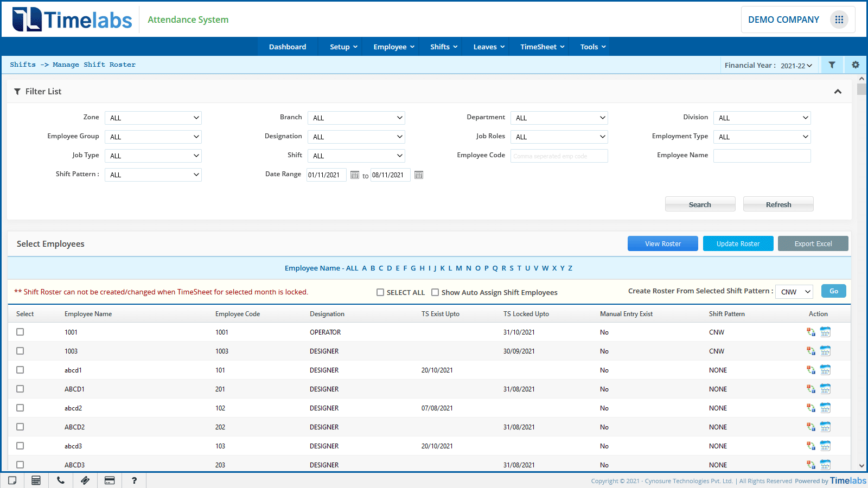The width and height of the screenshot is (868, 488).
Task: Open the Leaves menu
Action: (489, 47)
